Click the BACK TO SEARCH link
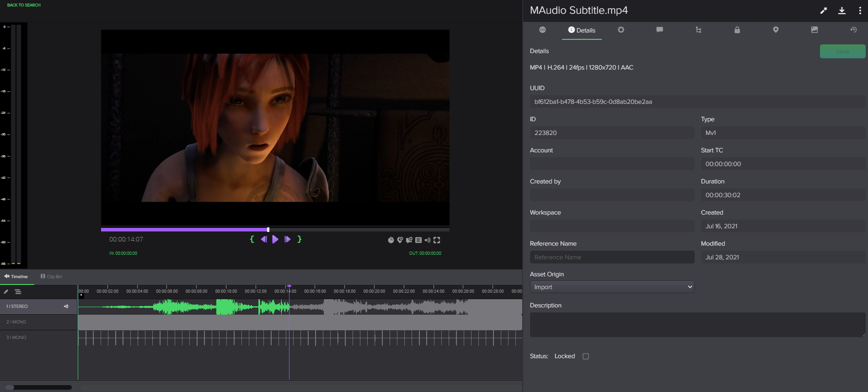The height and width of the screenshot is (392, 868). click(24, 5)
